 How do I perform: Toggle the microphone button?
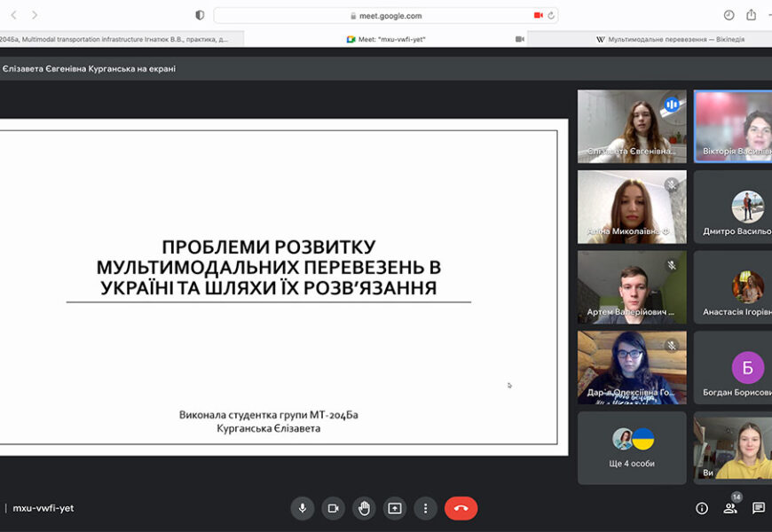pos(303,508)
